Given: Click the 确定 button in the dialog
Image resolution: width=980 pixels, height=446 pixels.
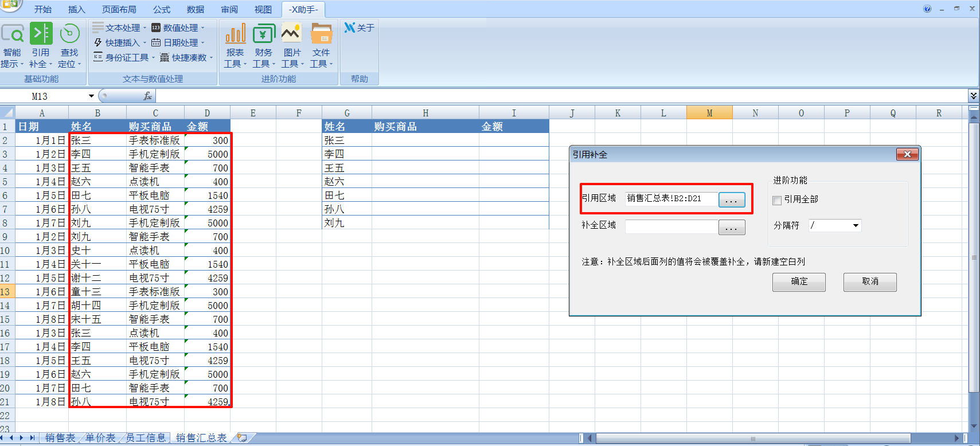Looking at the screenshot, I should 799,282.
